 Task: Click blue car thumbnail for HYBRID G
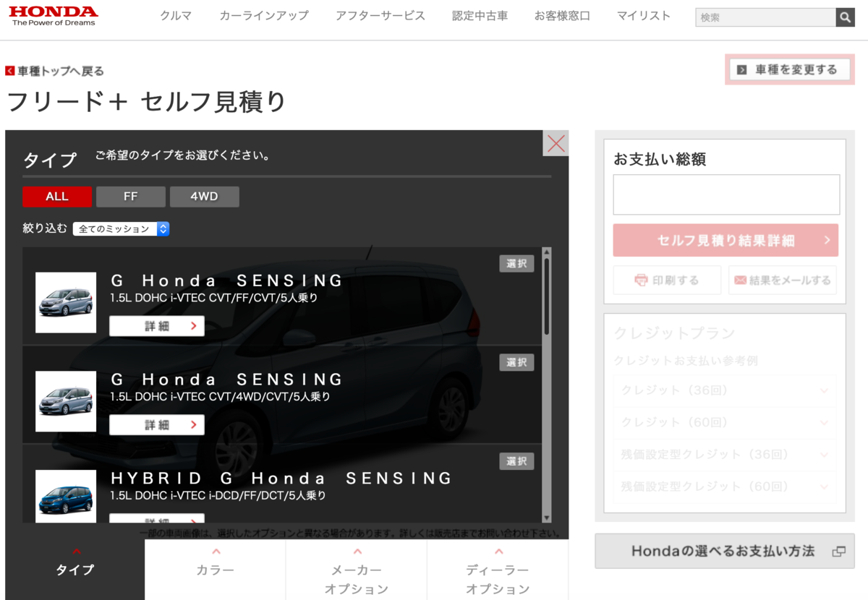click(66, 496)
